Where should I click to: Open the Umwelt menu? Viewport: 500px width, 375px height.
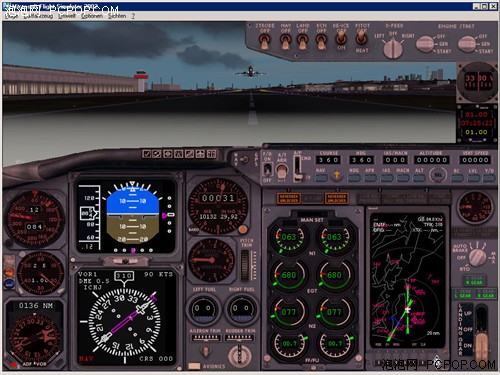coord(67,16)
